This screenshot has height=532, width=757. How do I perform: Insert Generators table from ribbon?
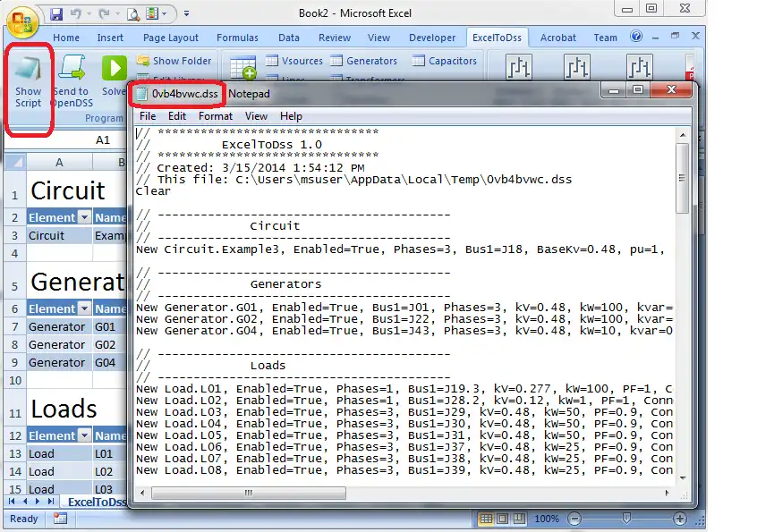pos(364,61)
